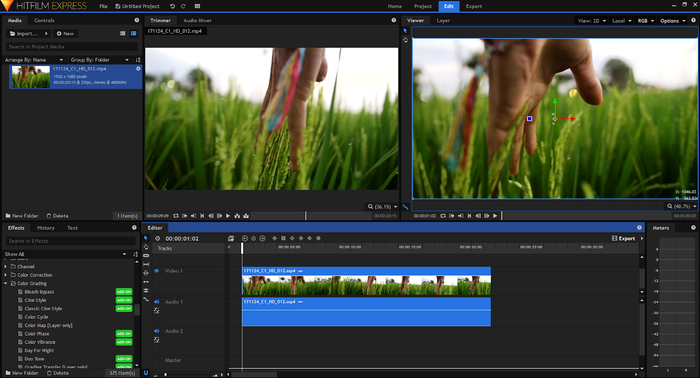
Task: Open Show All effects filter dropdown
Action: coord(66,254)
